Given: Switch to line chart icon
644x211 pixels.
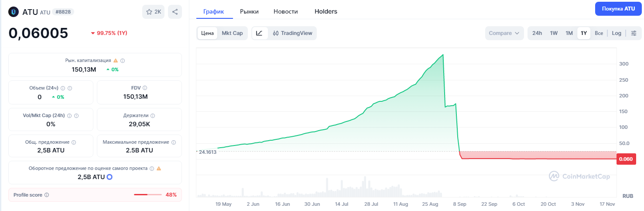Looking at the screenshot, I should coord(259,33).
